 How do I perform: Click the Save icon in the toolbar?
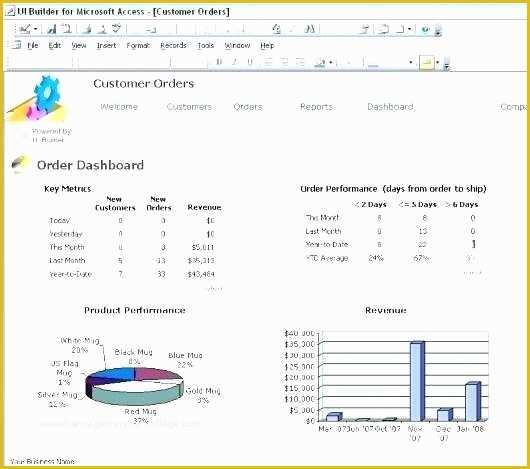point(52,29)
